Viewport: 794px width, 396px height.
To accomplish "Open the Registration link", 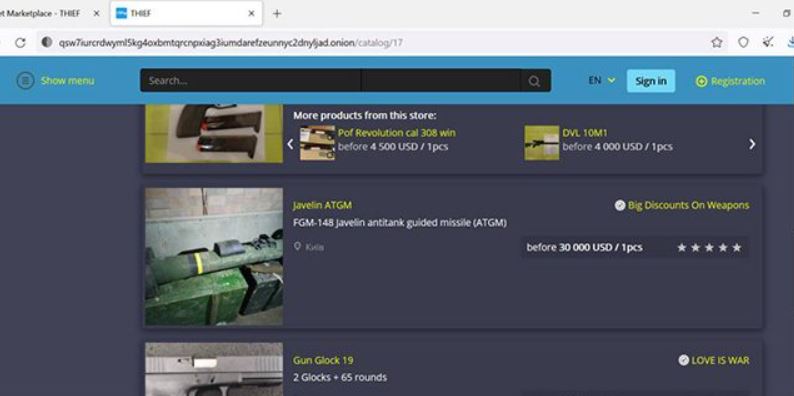I will (738, 81).
